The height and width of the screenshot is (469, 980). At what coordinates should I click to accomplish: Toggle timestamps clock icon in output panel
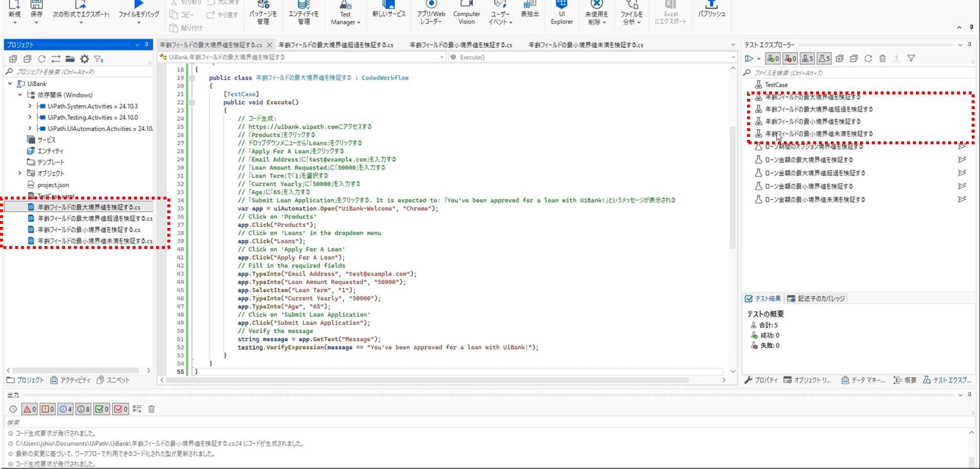coord(13,409)
